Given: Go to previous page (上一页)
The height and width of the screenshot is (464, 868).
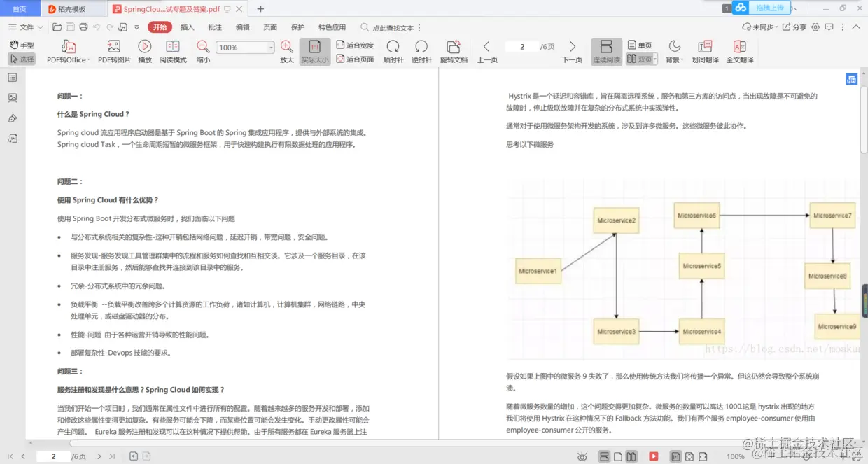Looking at the screenshot, I should point(487,52).
